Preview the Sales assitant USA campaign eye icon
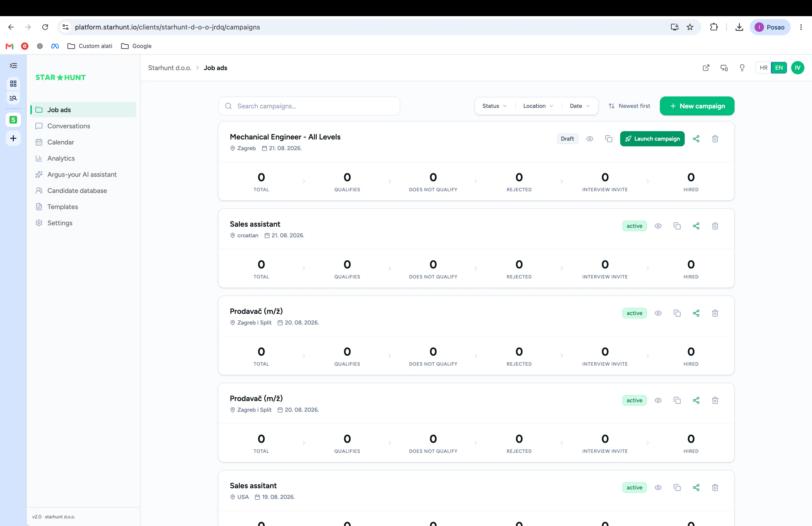 pos(658,488)
